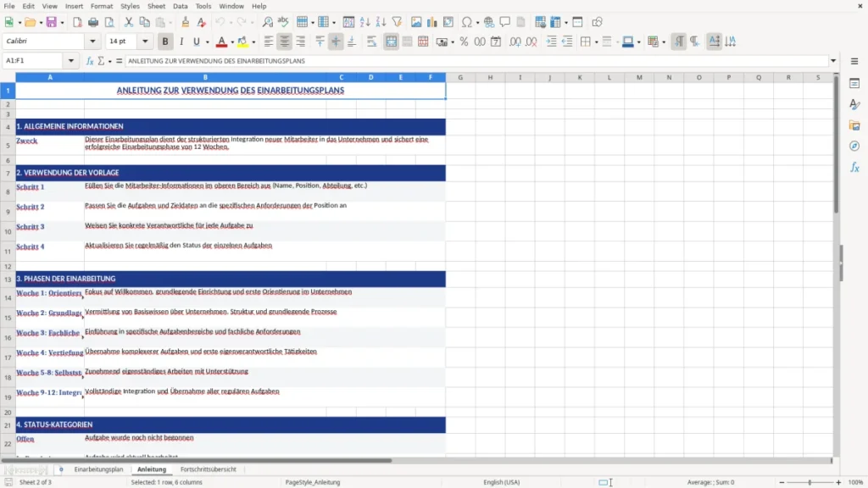Open the Sheet menu
868x488 pixels.
[x=156, y=6]
